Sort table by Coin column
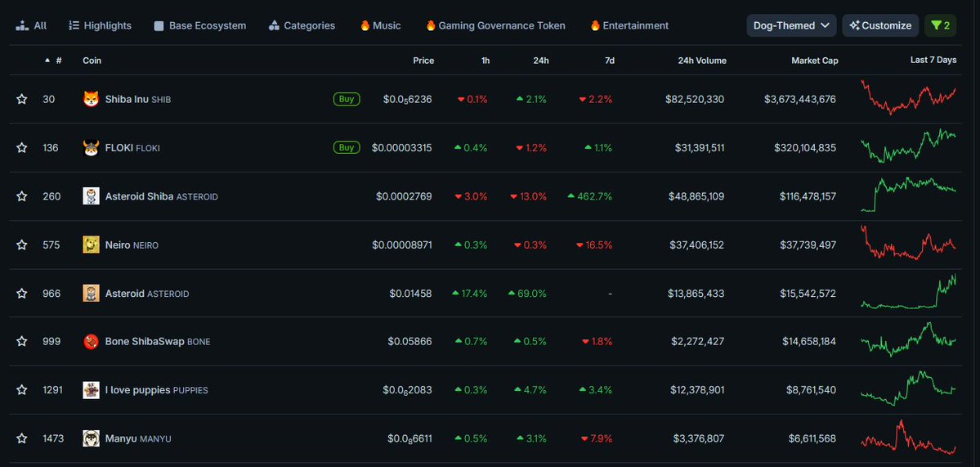The width and height of the screenshot is (980, 467). click(x=92, y=61)
